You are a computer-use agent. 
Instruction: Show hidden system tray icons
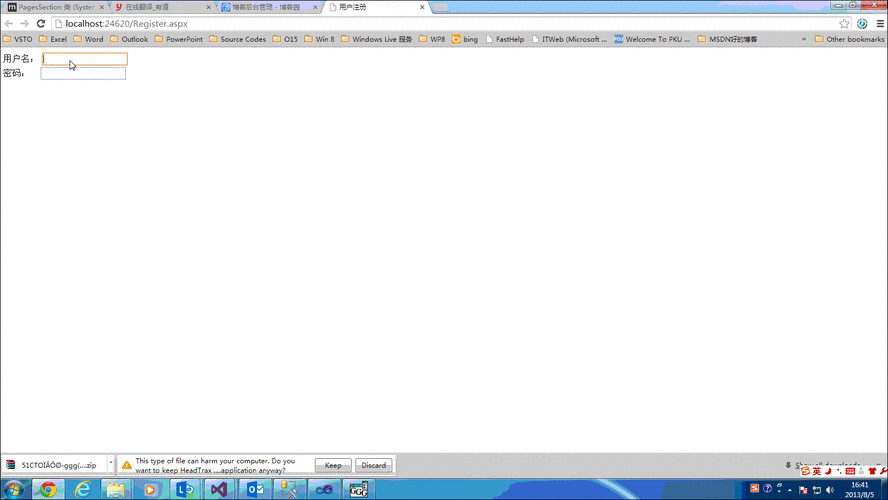pyautogui.click(x=790, y=490)
